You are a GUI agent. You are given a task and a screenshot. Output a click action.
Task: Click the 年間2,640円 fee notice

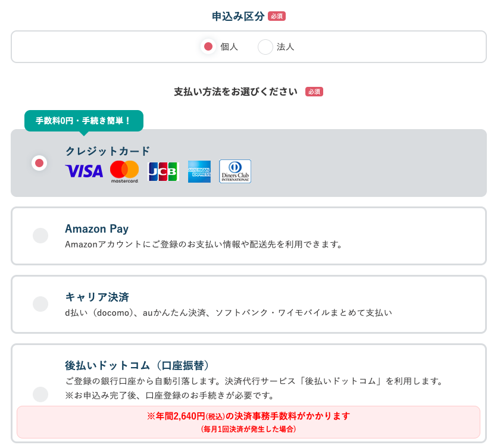(249, 416)
